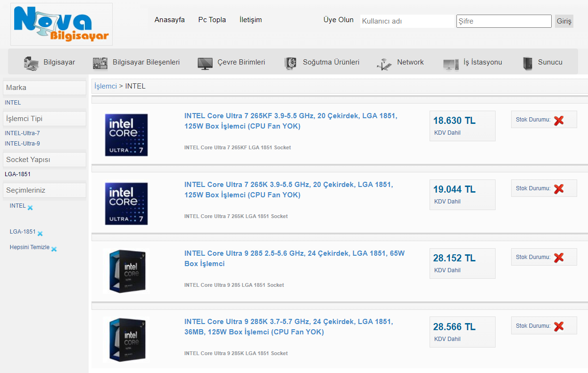This screenshot has height=373, width=588.
Task: Select the İş İstasyonu workstation icon
Action: click(x=451, y=64)
